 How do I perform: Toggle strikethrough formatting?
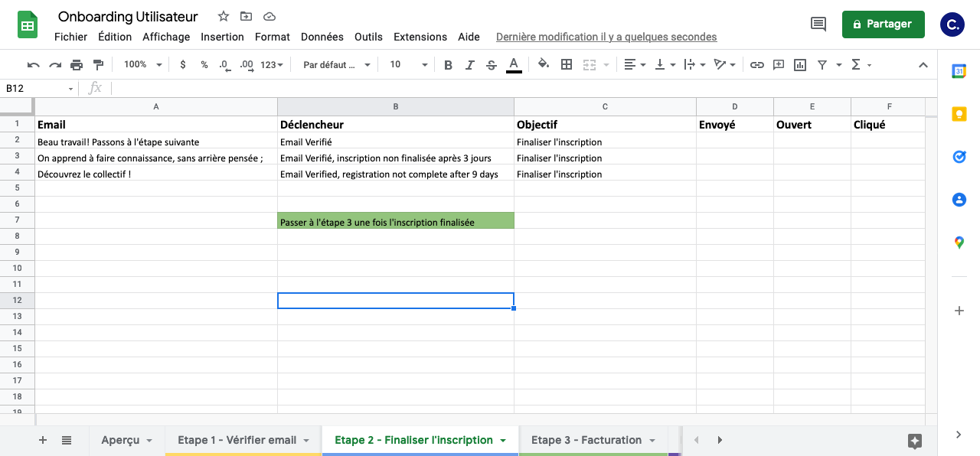coord(491,64)
